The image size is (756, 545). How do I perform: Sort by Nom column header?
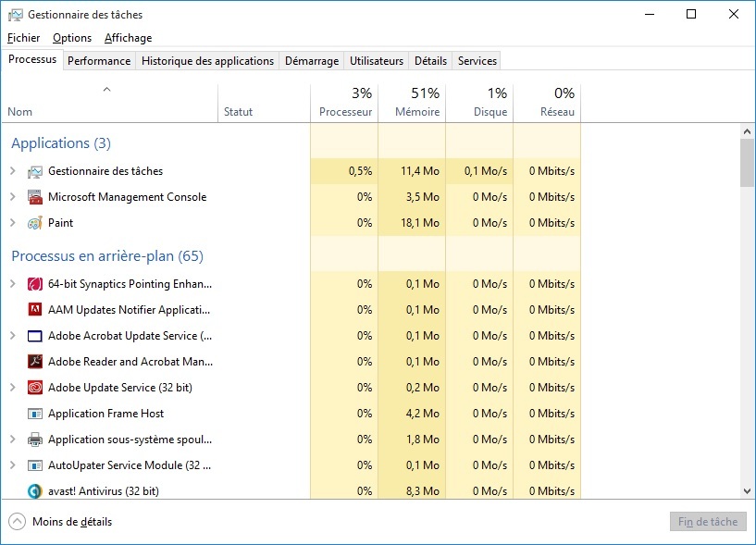[x=109, y=104]
